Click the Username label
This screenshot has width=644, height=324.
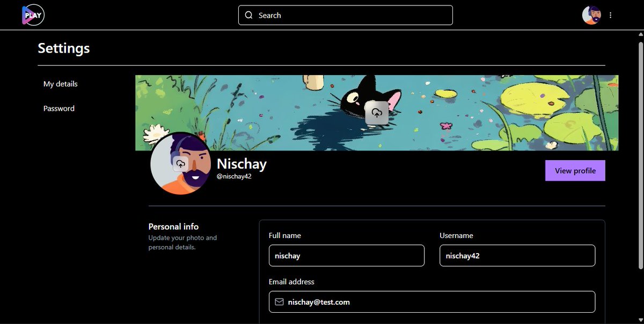pyautogui.click(x=456, y=235)
